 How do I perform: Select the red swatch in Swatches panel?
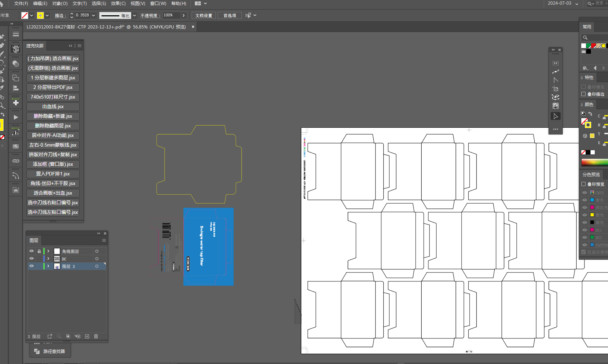[594, 46]
